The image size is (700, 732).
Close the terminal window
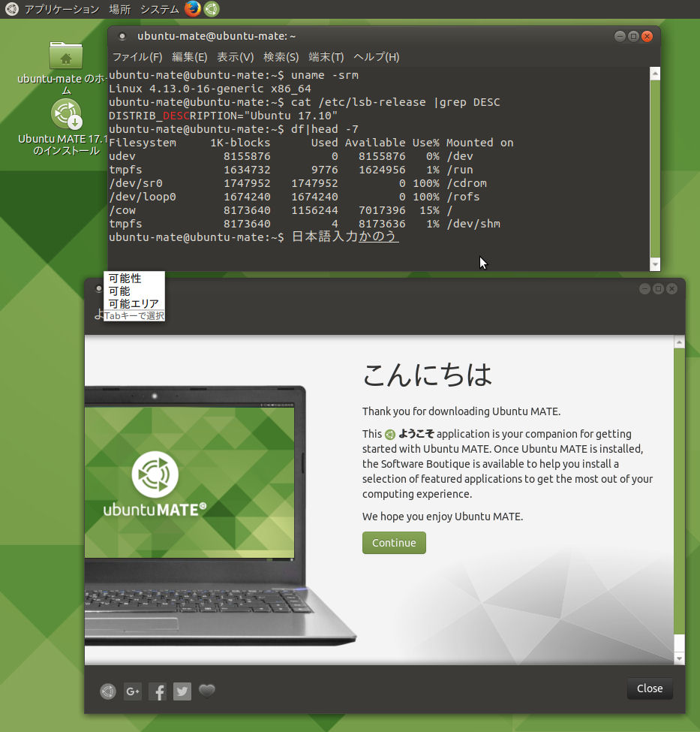pyautogui.click(x=647, y=37)
